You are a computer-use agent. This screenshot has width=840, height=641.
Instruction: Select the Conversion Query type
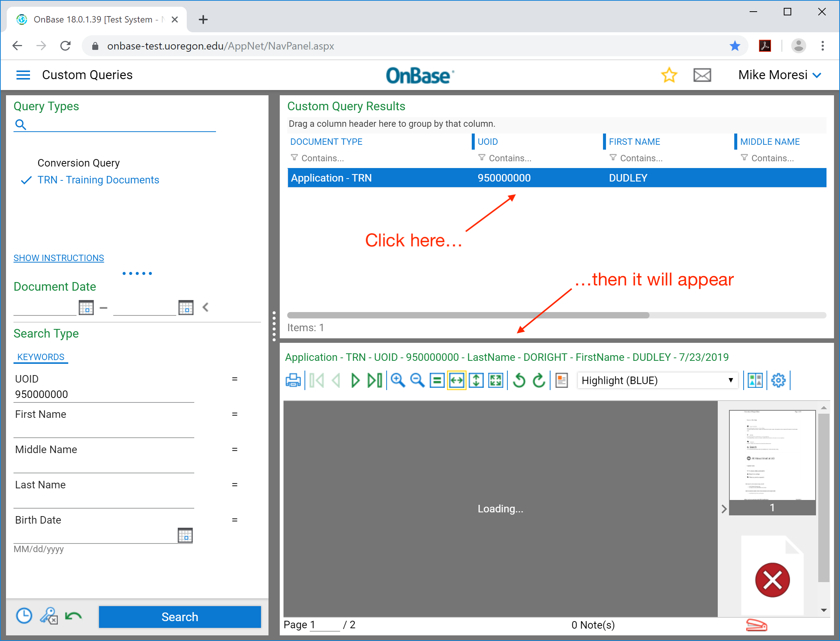(79, 163)
